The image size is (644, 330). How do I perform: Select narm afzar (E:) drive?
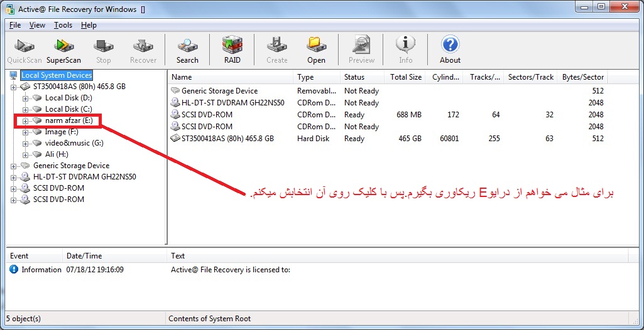coord(69,120)
